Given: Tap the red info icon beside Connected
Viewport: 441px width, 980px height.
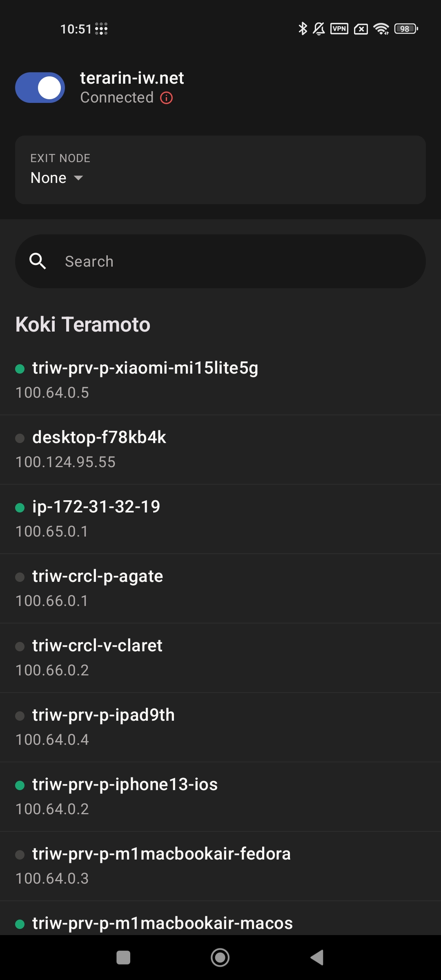Looking at the screenshot, I should pos(167,98).
